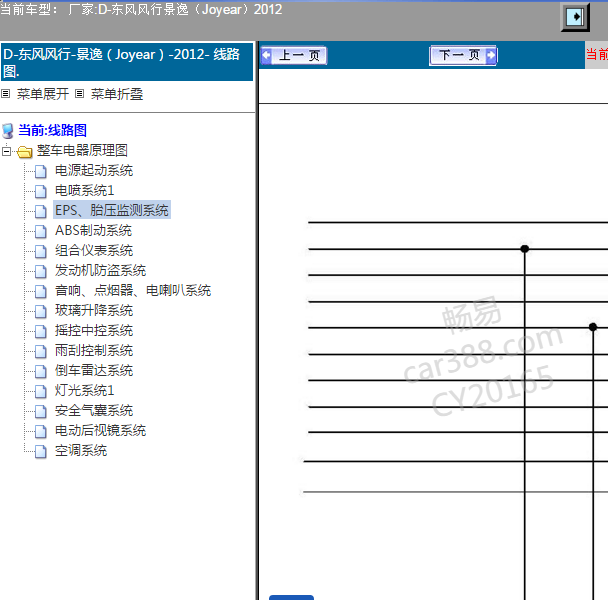Click the arrow icon button at top right
The height and width of the screenshot is (600, 608).
575,17
